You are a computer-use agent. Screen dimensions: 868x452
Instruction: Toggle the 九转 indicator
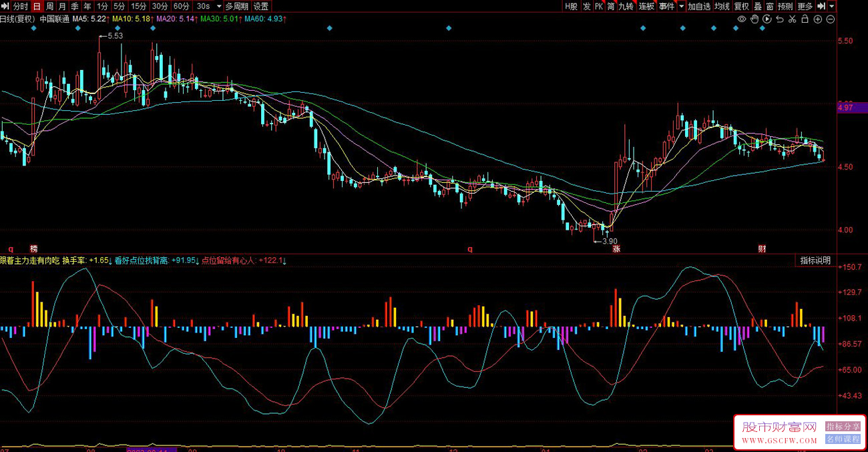pos(626,6)
